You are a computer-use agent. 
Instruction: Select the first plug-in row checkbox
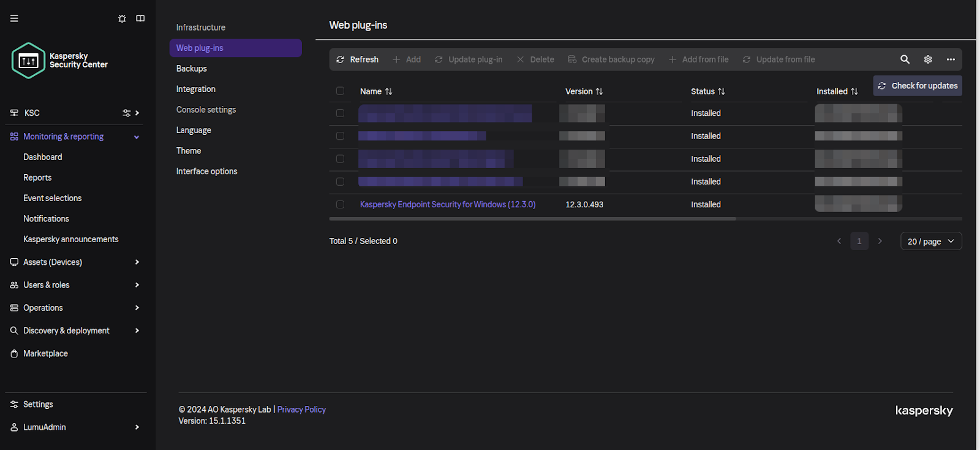pos(340,113)
